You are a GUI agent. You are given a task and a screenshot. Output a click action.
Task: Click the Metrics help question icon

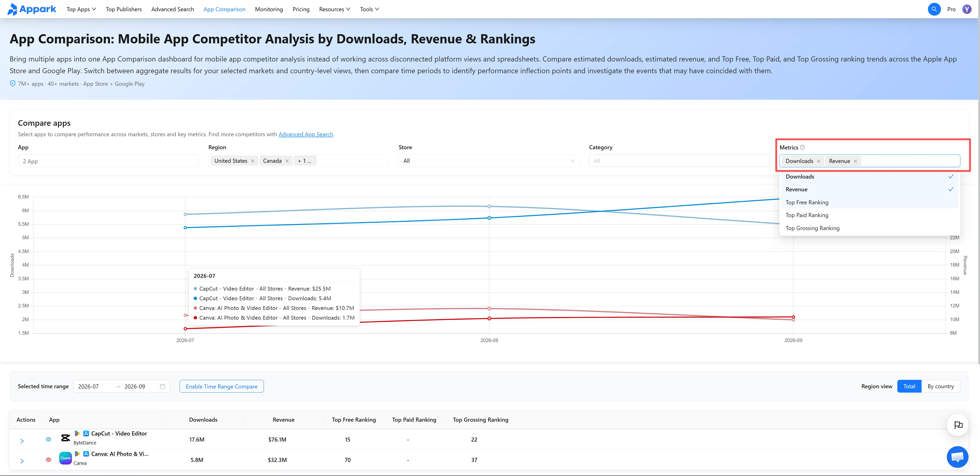(x=802, y=147)
